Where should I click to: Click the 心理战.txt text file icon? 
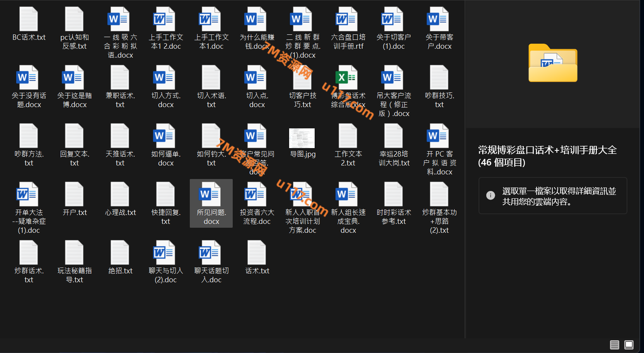(120, 194)
